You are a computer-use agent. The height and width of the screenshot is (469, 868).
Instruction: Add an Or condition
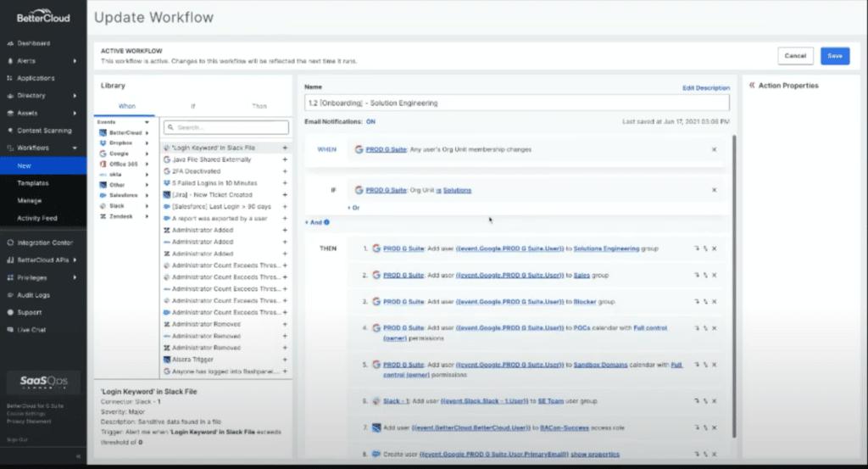pyautogui.click(x=353, y=208)
